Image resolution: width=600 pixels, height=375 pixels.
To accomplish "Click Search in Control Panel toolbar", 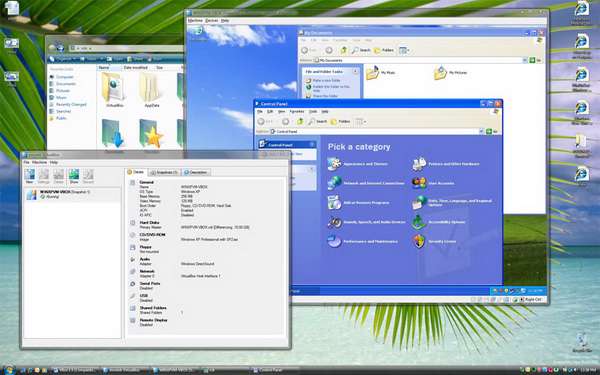I will click(318, 121).
